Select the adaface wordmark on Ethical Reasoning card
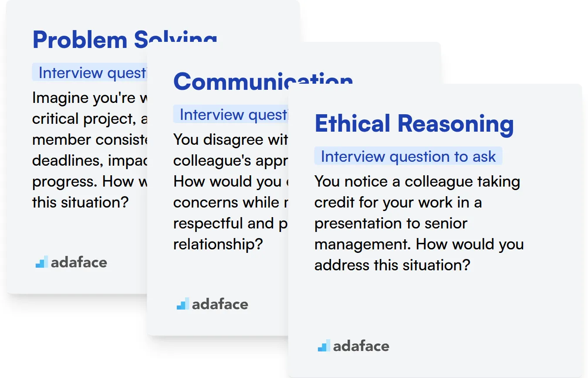 pos(361,346)
